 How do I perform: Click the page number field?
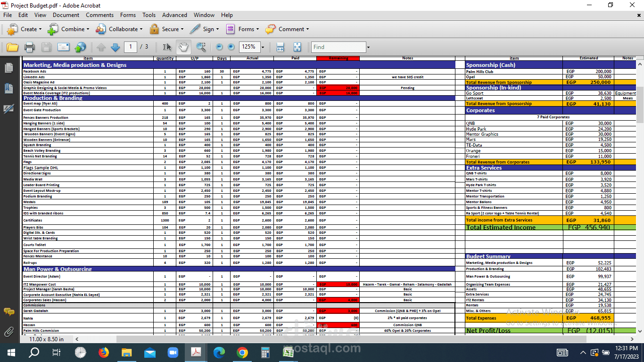point(131,47)
